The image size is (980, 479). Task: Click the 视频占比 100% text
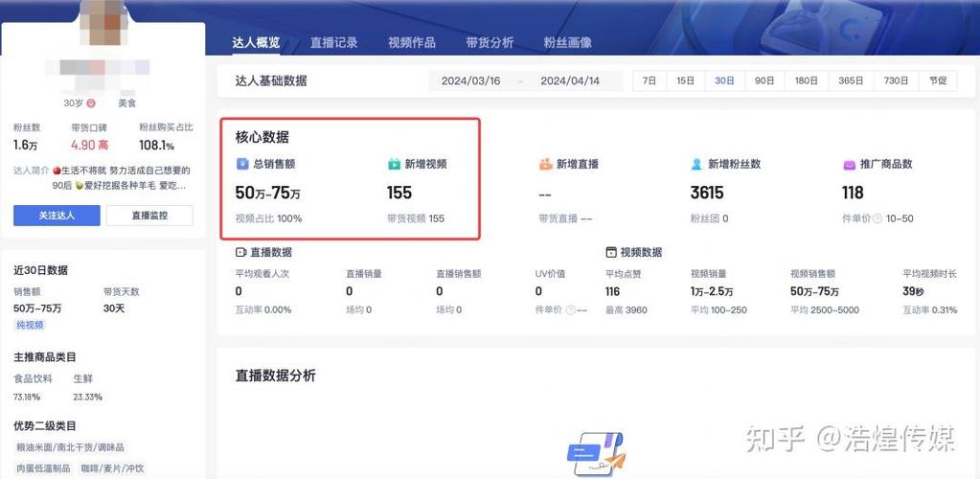click(269, 218)
